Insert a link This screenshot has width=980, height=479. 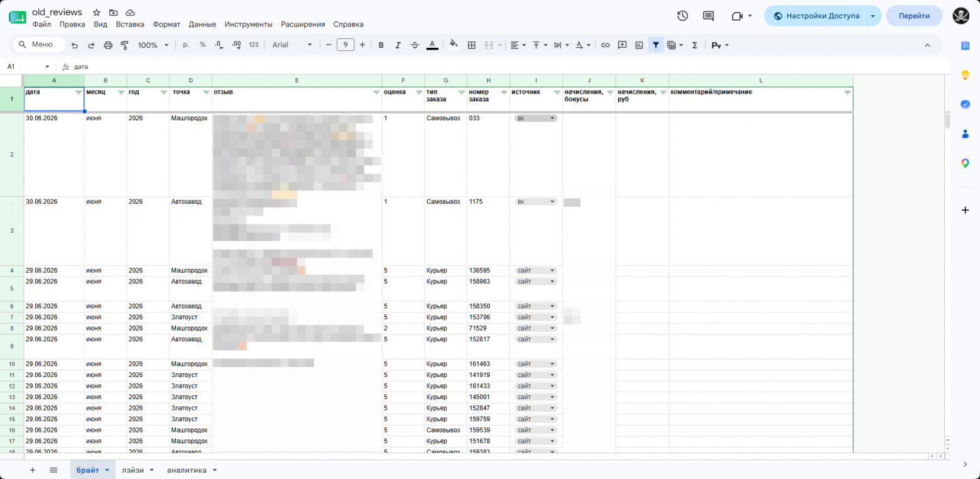(606, 45)
